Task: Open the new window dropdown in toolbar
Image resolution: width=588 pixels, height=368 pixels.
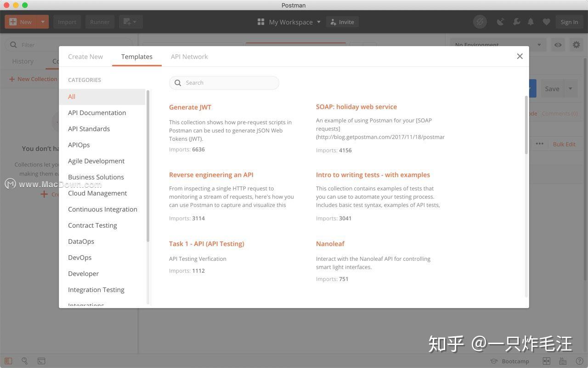Action: [131, 22]
